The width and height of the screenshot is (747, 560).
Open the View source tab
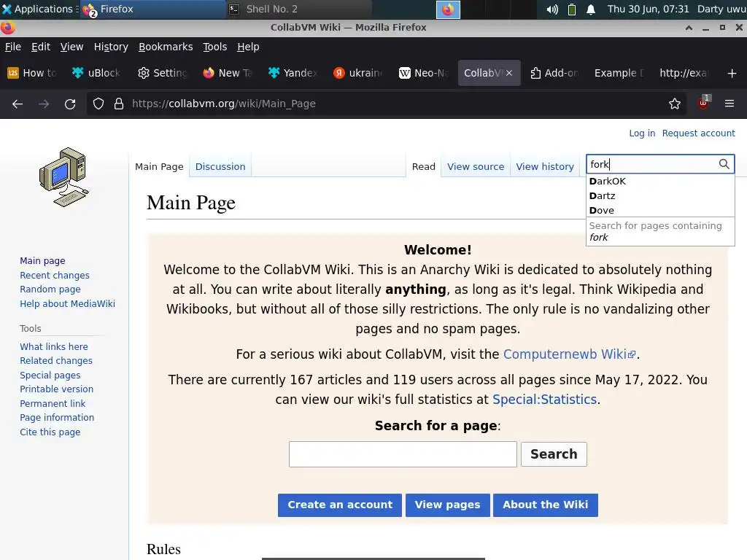[476, 167]
